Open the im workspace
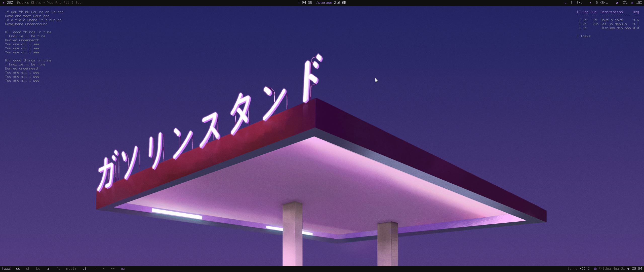The width and height of the screenshot is (644, 272). (48, 269)
